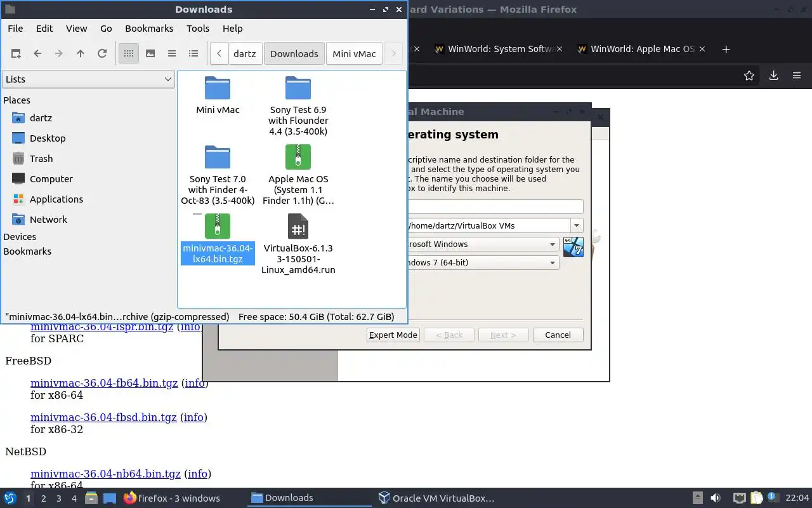Open volume control in system tray
812x508 pixels.
coord(716,498)
